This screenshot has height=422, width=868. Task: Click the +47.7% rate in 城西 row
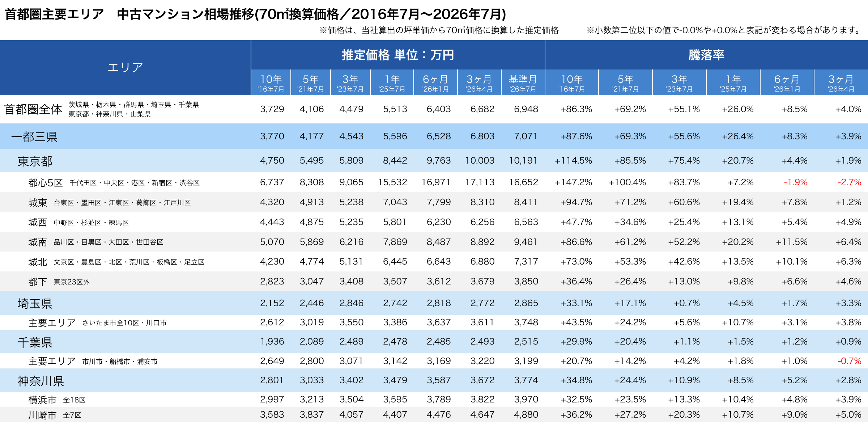tap(576, 222)
